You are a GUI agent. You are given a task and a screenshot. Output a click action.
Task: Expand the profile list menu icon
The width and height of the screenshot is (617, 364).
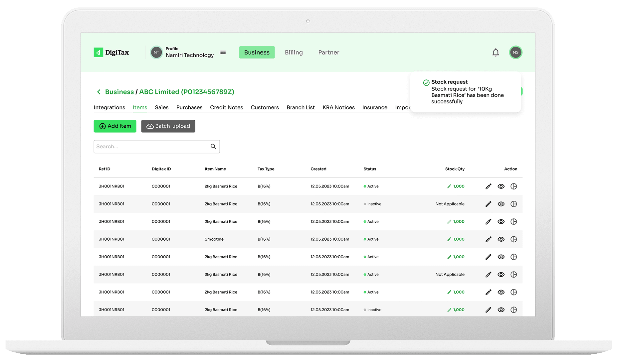click(x=223, y=53)
